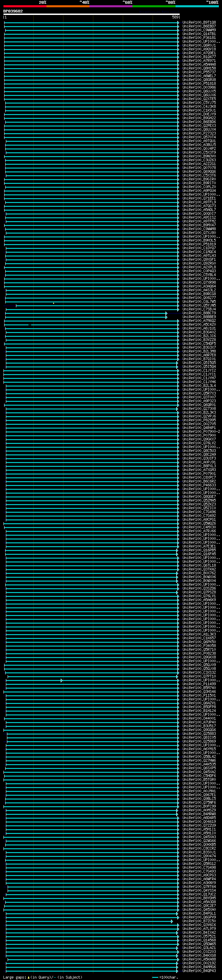Open hit UniRef100_B6EBD7
Viewport: 222px width, 980px height.
click(x=199, y=26)
